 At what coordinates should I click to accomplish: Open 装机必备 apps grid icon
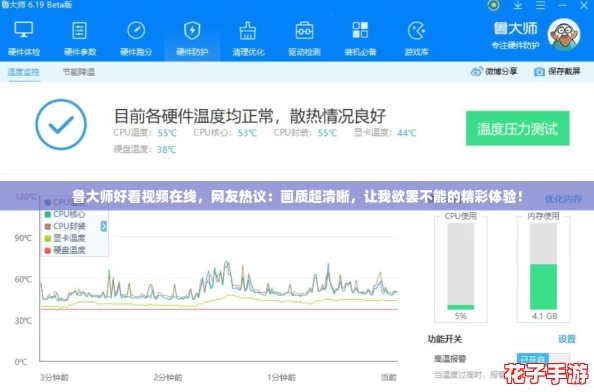360,30
